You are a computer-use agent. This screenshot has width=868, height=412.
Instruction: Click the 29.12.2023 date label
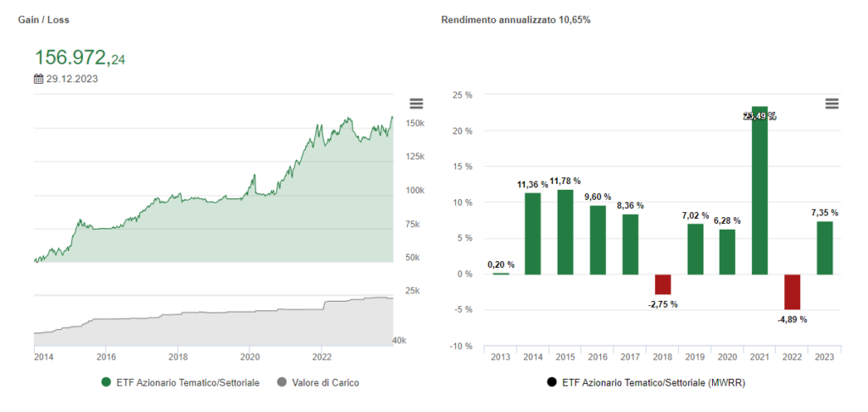(x=71, y=79)
